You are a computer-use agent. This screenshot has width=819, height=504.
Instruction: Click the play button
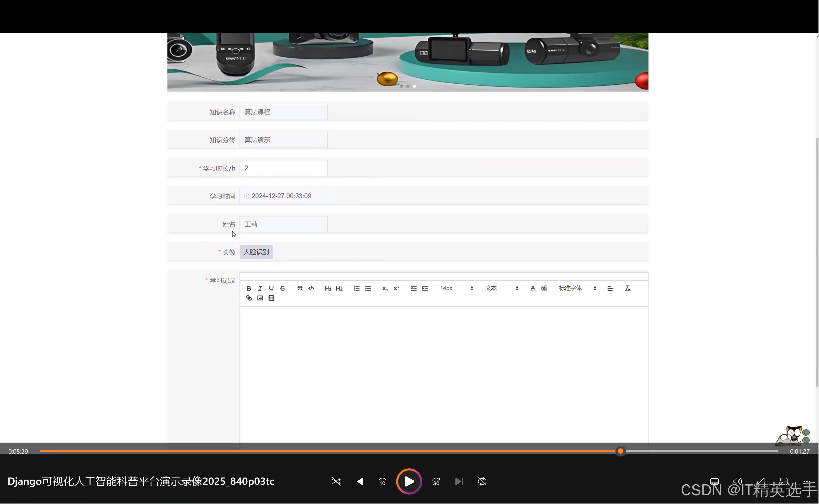click(409, 482)
